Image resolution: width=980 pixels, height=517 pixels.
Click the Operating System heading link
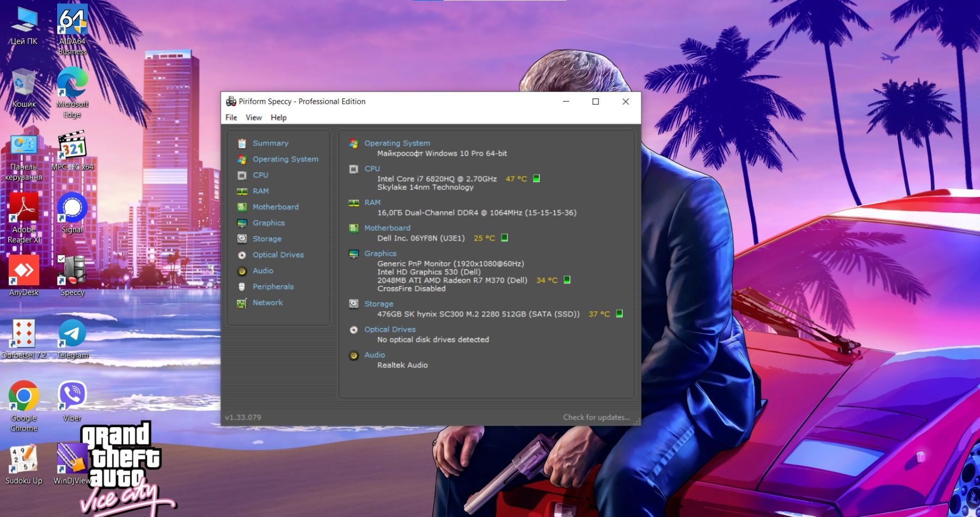[x=397, y=143]
